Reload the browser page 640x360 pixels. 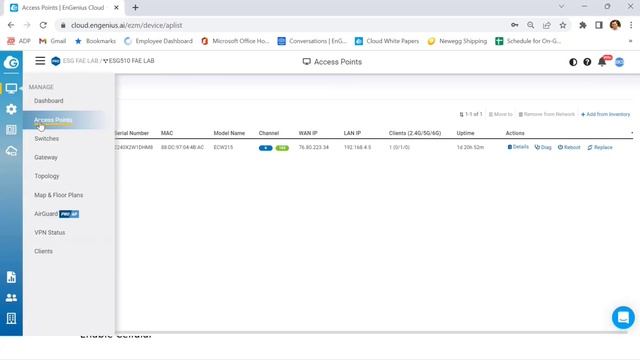[43, 25]
